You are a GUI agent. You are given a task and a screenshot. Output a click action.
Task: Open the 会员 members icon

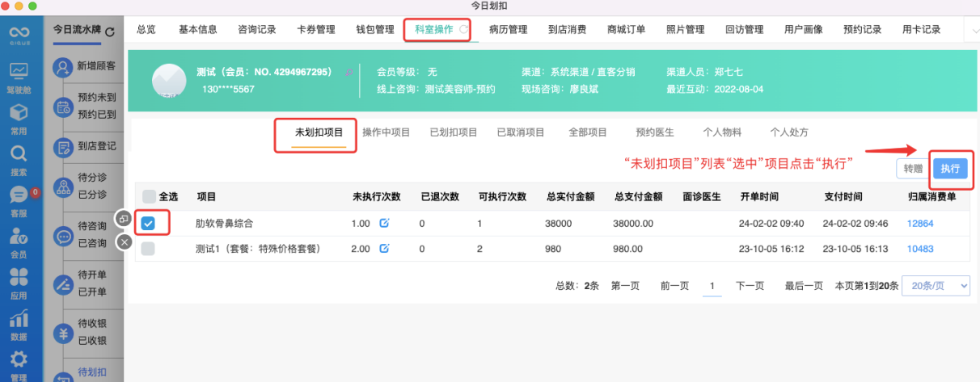pos(19,237)
